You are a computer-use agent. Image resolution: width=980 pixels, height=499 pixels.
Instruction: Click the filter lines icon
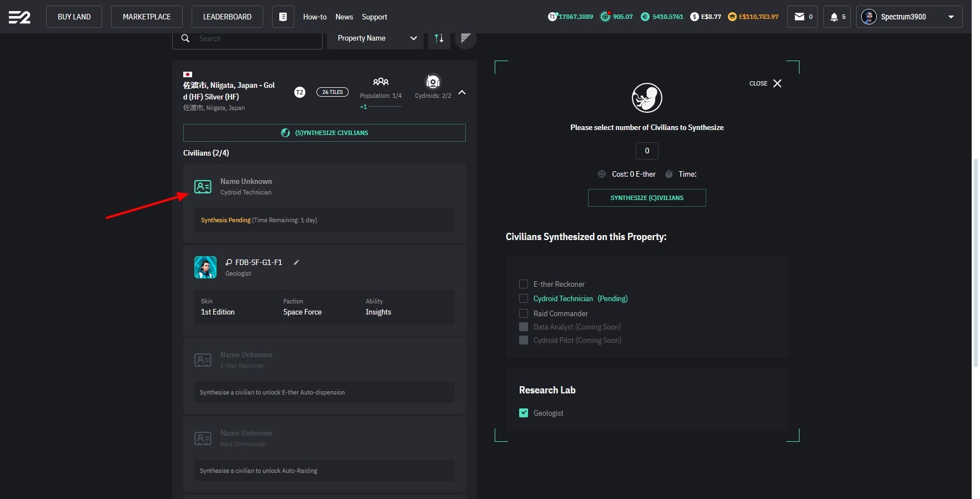pos(465,38)
